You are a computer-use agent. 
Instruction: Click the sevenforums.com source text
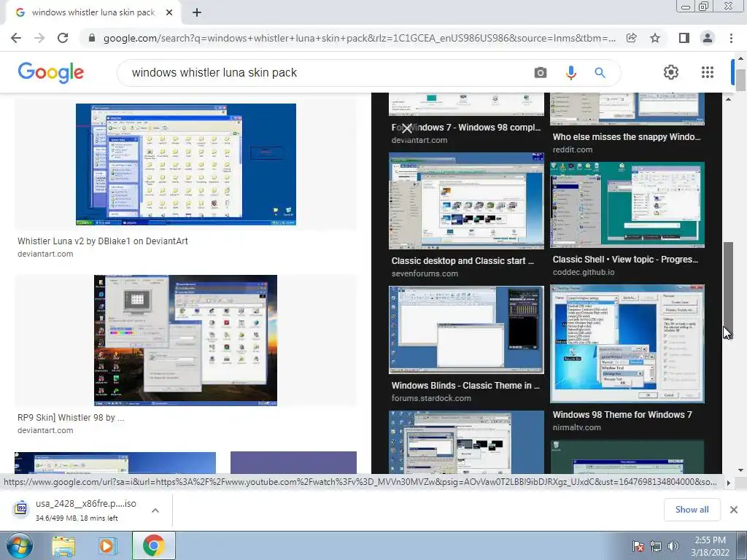pyautogui.click(x=425, y=273)
